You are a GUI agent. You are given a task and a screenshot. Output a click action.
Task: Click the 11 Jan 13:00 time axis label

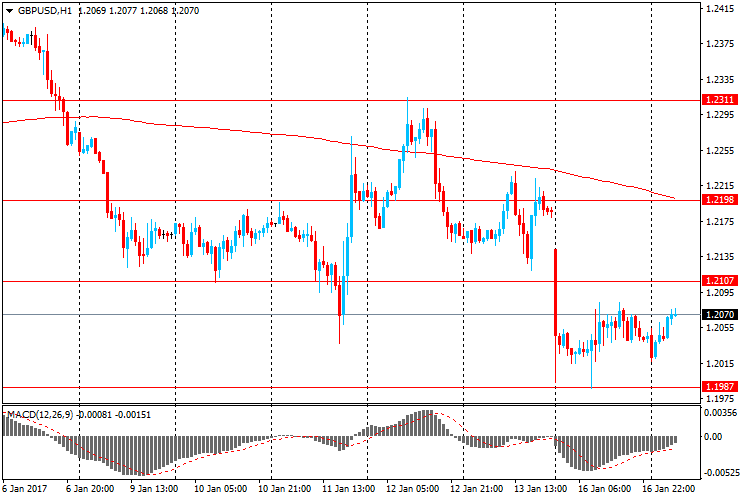(349, 488)
